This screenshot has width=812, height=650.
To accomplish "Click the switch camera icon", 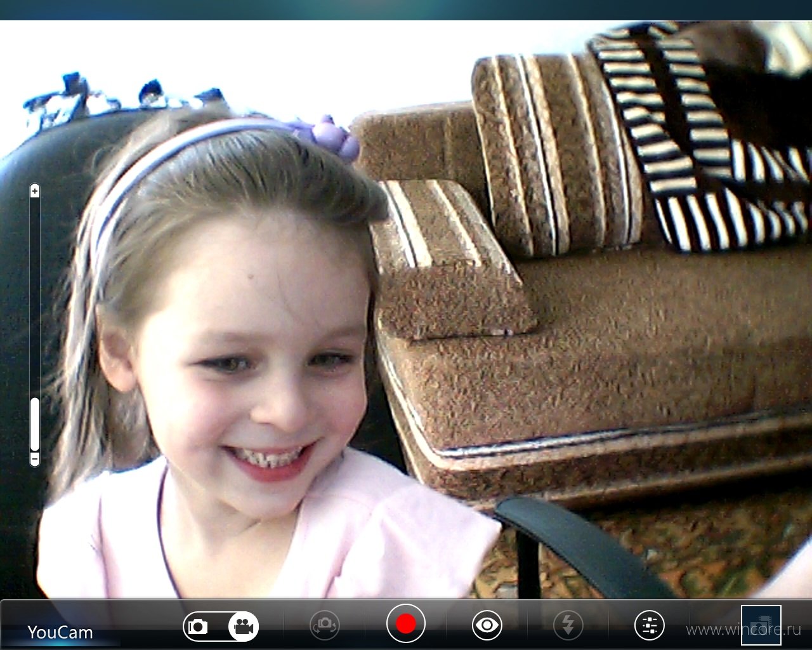I will 325,625.
